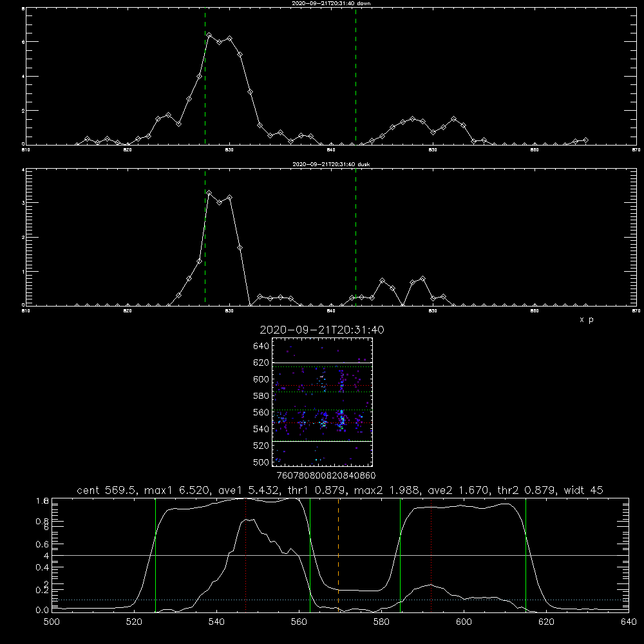644x644 pixels.
Task: Click the dusk plot's highest data point marker
Action: pyautogui.click(x=209, y=193)
